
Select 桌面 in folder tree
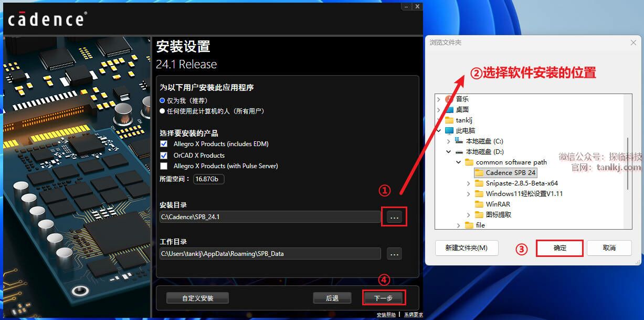coord(462,109)
